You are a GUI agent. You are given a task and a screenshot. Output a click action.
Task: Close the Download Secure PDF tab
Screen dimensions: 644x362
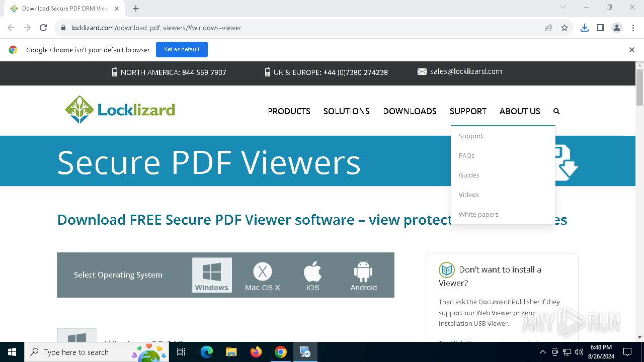pyautogui.click(x=117, y=9)
